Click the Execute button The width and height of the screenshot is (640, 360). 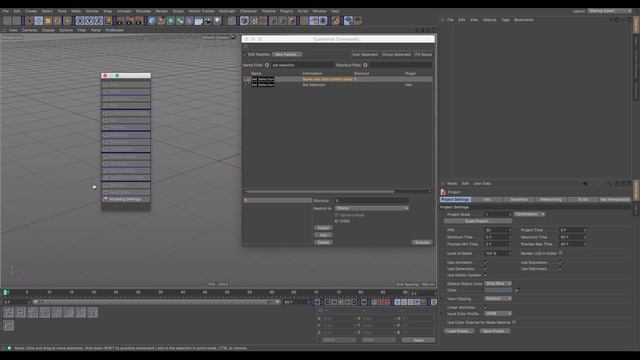pyautogui.click(x=422, y=242)
